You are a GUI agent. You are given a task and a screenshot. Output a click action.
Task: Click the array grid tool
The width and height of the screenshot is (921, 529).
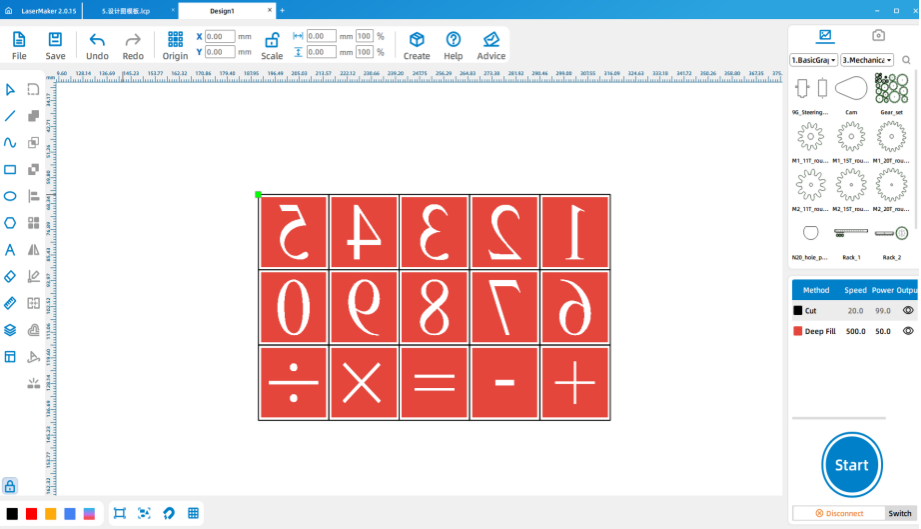point(33,223)
